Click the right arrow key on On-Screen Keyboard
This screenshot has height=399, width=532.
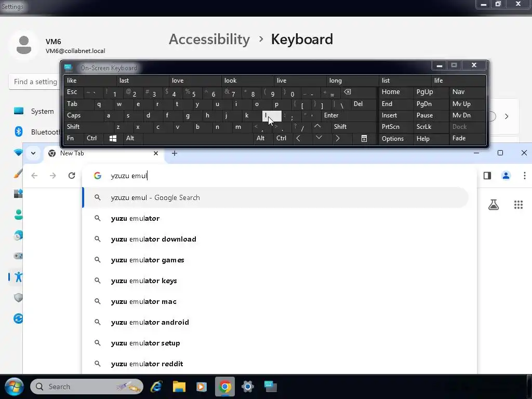[x=337, y=138]
